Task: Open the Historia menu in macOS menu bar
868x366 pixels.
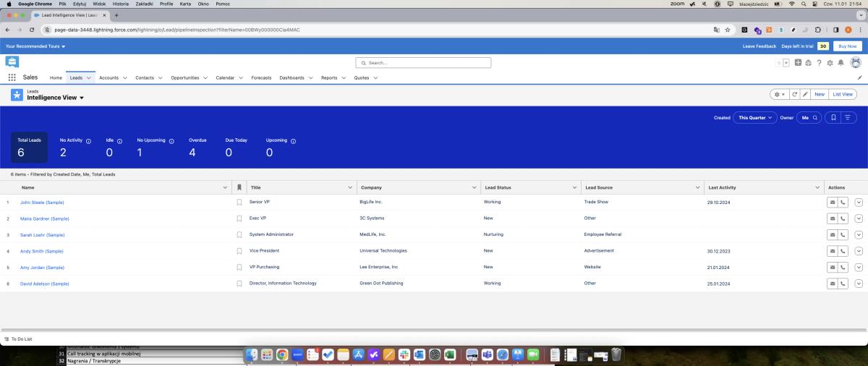Action: [121, 4]
